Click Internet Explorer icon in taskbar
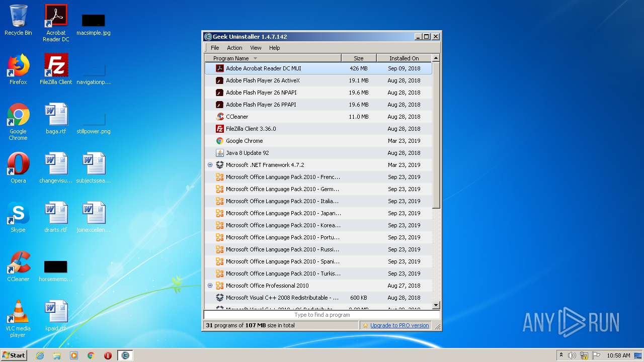Image resolution: width=644 pixels, height=362 pixels. pos(40,355)
